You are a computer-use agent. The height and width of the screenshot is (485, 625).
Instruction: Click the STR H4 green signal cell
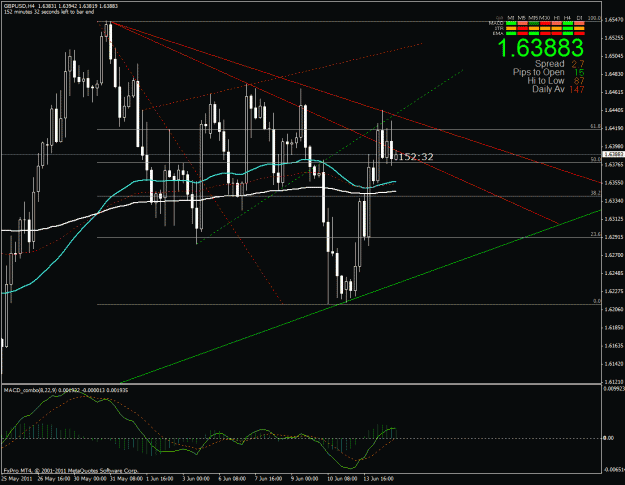point(568,28)
